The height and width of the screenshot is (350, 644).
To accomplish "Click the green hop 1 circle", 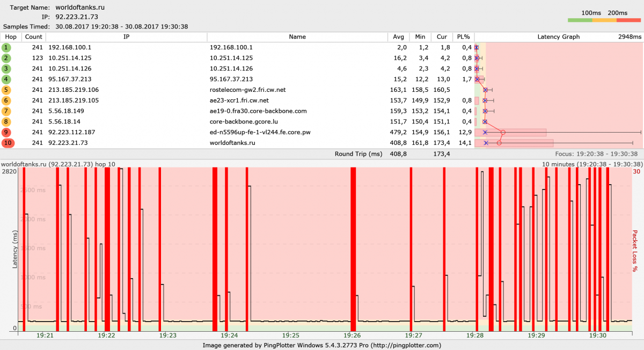I will 6,47.
